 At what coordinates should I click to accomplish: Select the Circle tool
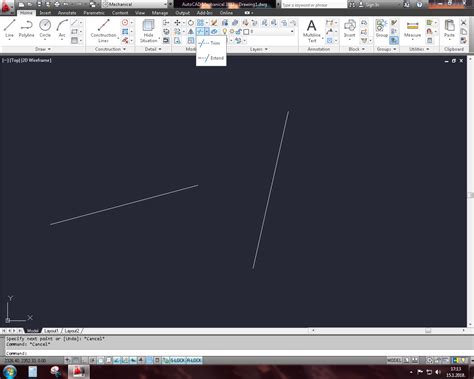(x=45, y=29)
